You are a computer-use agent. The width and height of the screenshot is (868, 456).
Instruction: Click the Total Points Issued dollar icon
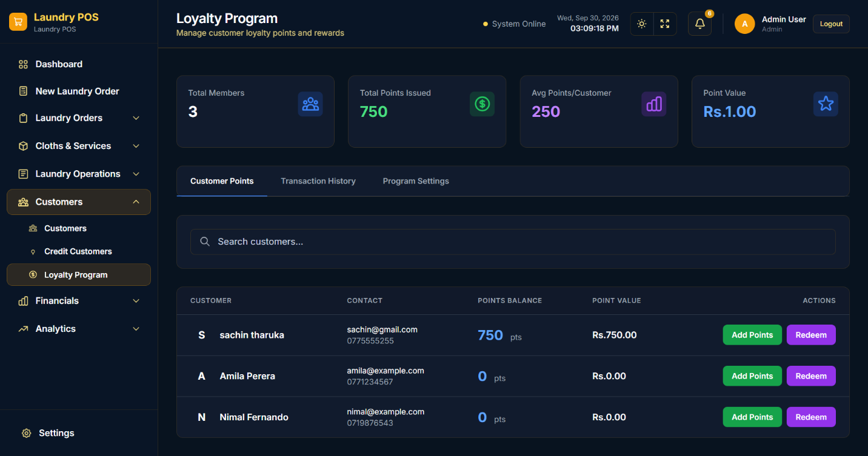click(x=482, y=104)
